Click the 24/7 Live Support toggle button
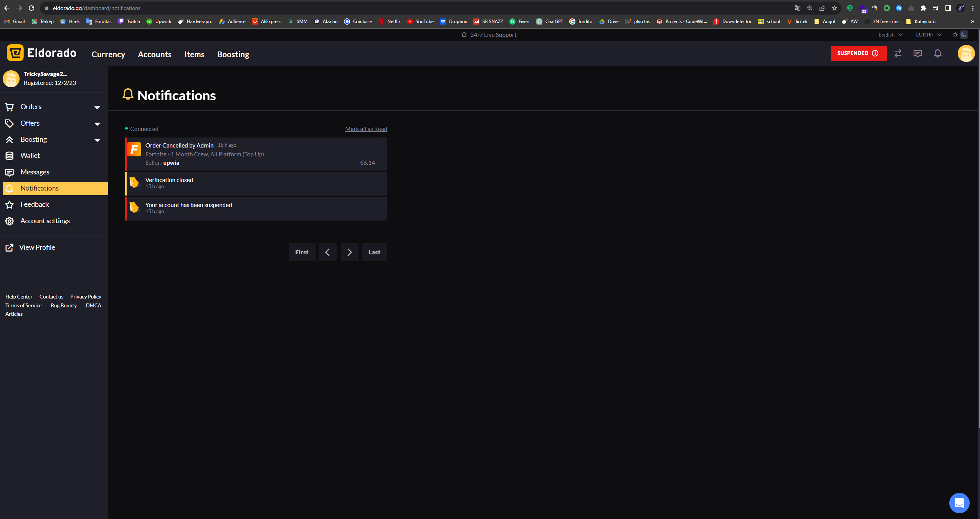The height and width of the screenshot is (519, 980). click(x=489, y=35)
